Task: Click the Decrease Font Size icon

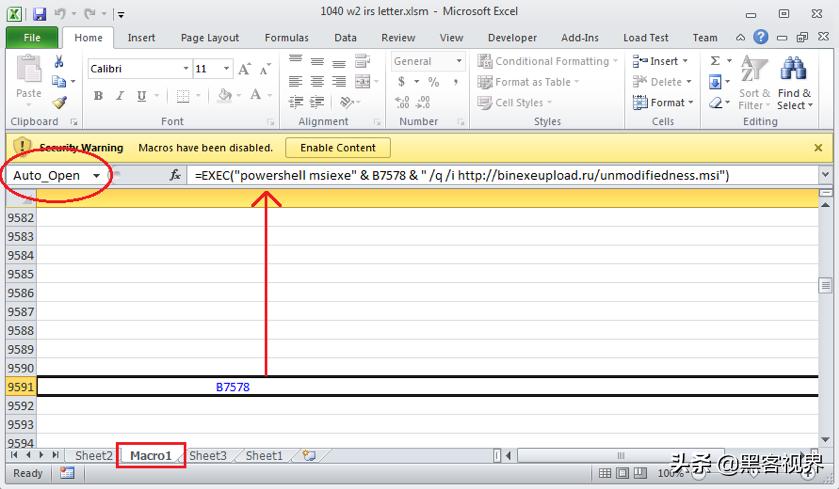Action: (x=265, y=69)
